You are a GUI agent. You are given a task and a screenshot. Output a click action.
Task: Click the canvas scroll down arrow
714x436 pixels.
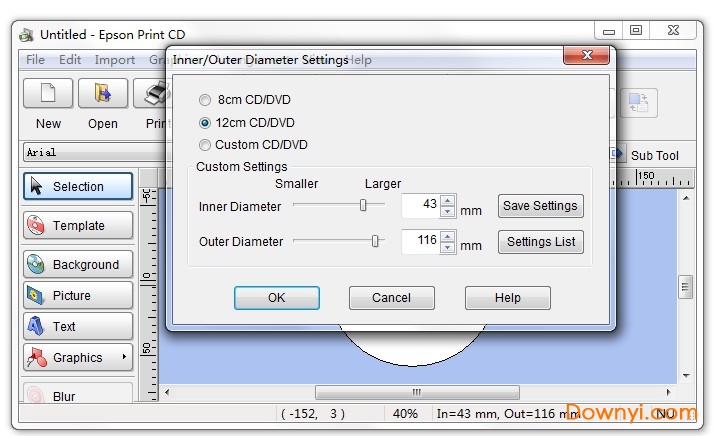pyautogui.click(x=686, y=376)
